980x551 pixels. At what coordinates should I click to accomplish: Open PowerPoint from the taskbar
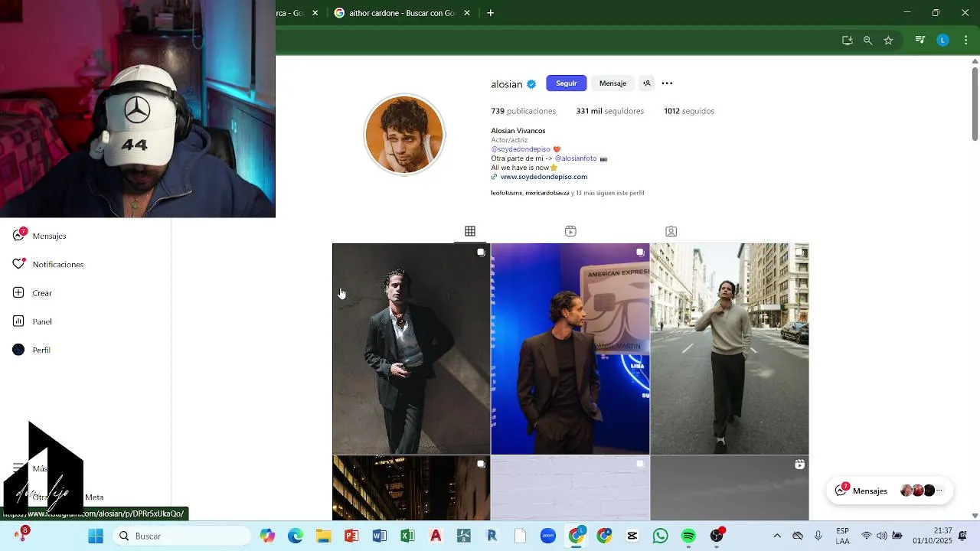click(x=351, y=536)
